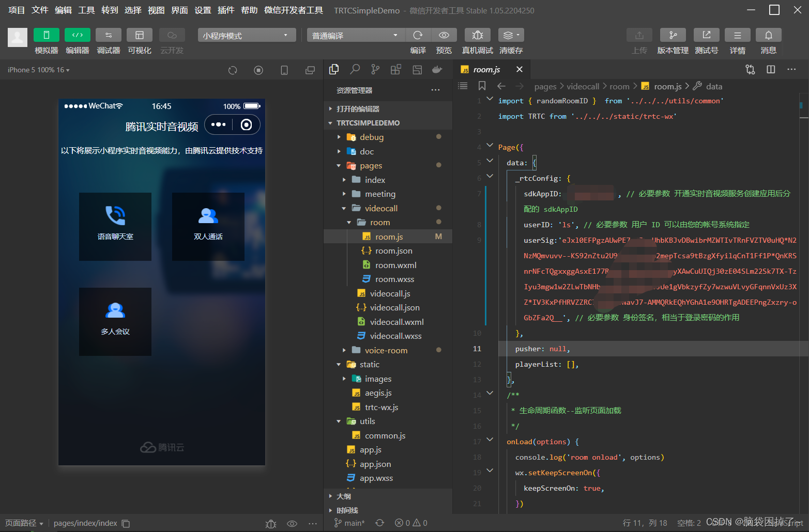Expand the debug folder
The image size is (809, 532).
(x=388, y=137)
